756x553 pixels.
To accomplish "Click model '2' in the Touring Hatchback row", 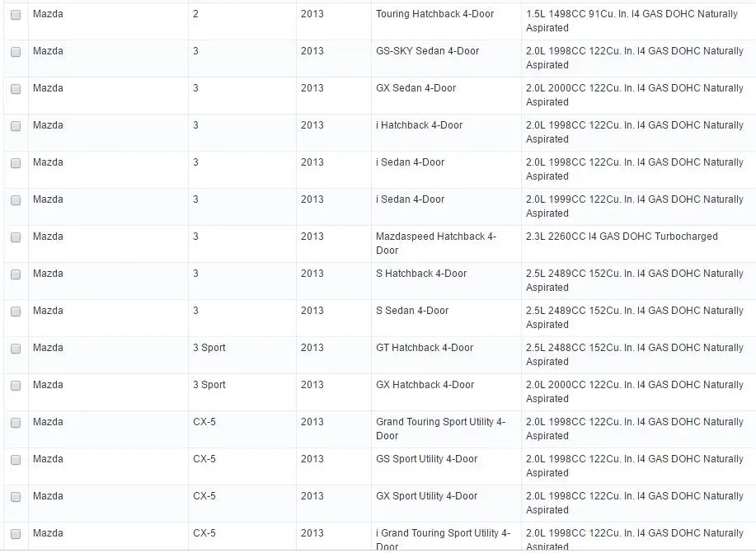I will point(195,14).
